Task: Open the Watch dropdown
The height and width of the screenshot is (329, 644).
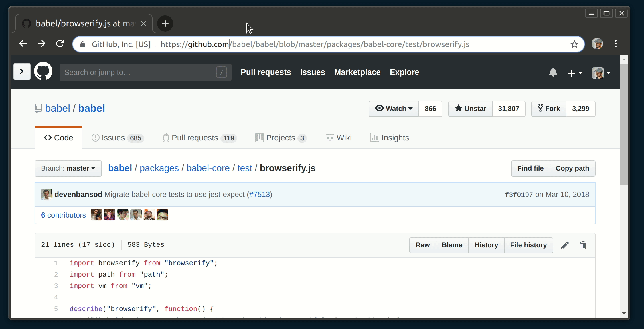Action: [394, 109]
